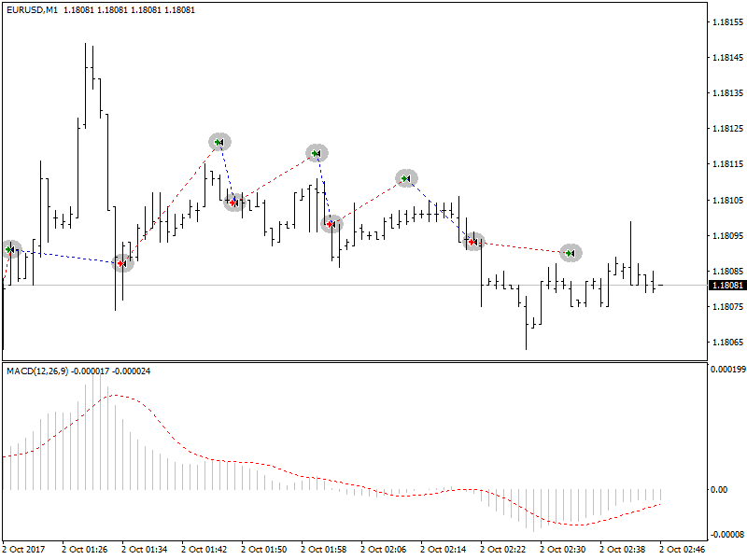The image size is (747, 560).
Task: Click the highlighted current price label 1.18081
Action: click(x=726, y=285)
